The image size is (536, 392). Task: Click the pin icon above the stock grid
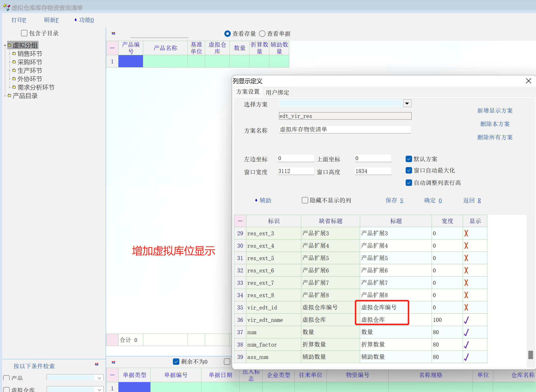coord(113,33)
